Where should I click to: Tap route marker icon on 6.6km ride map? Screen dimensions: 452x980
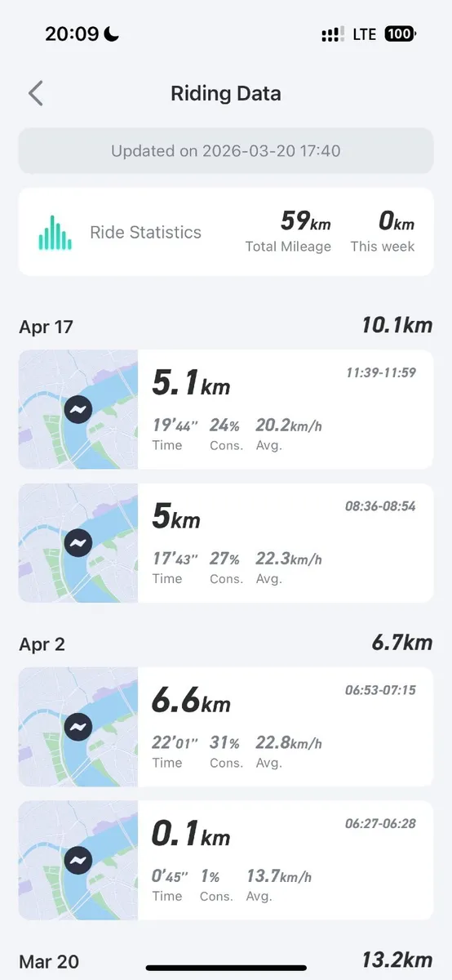tap(78, 727)
